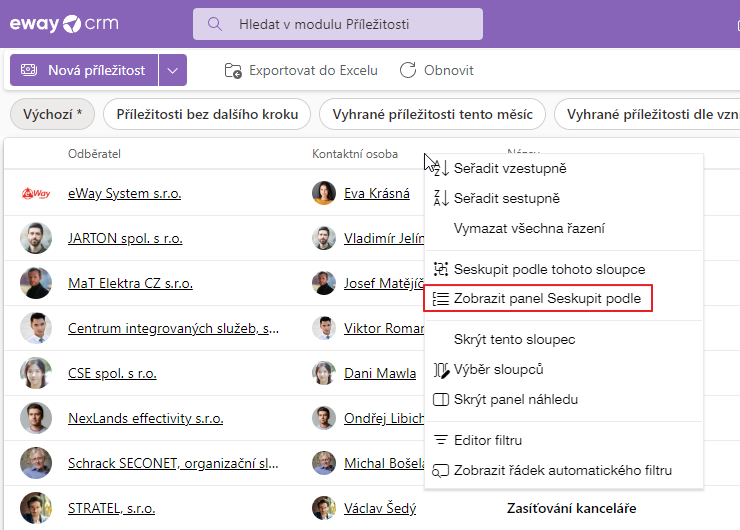This screenshot has width=740, height=530.
Task: Choose Seskupit podle tohoto sloupce
Action: [564, 269]
